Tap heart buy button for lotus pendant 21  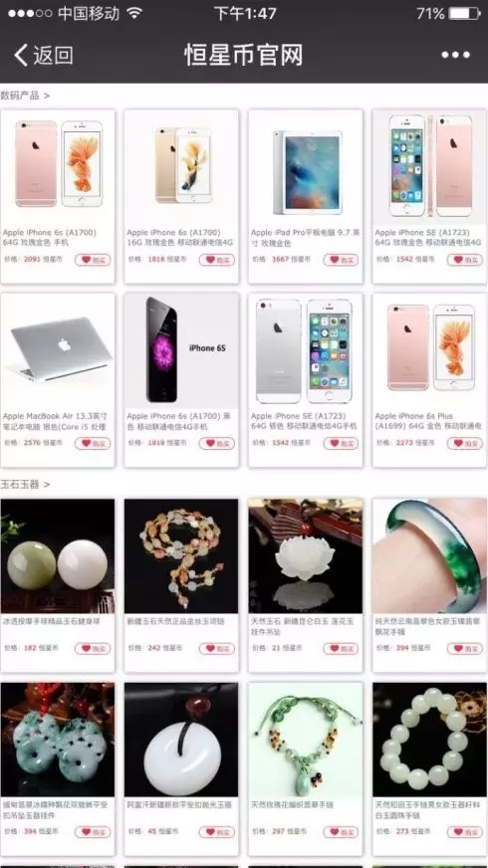coord(341,648)
